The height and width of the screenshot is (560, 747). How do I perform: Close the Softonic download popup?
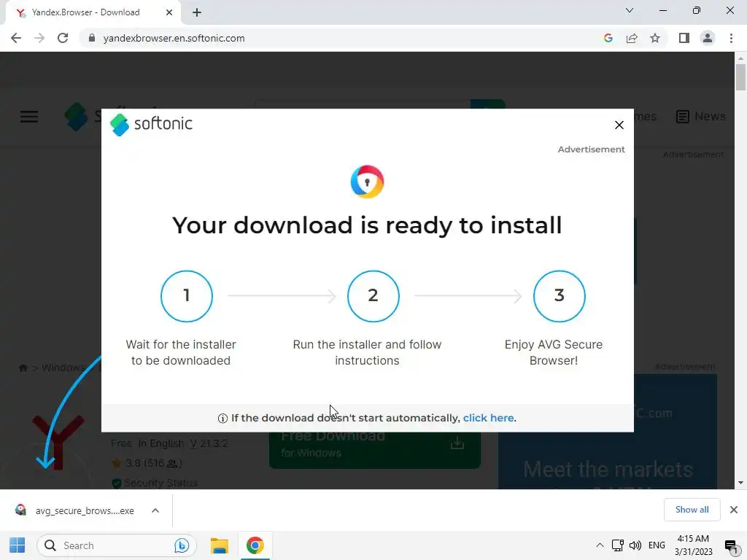[619, 125]
